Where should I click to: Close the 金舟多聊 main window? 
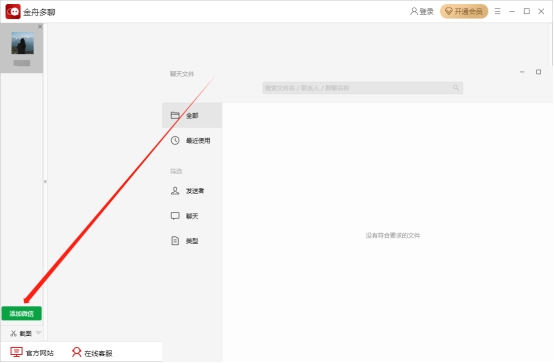tap(541, 11)
